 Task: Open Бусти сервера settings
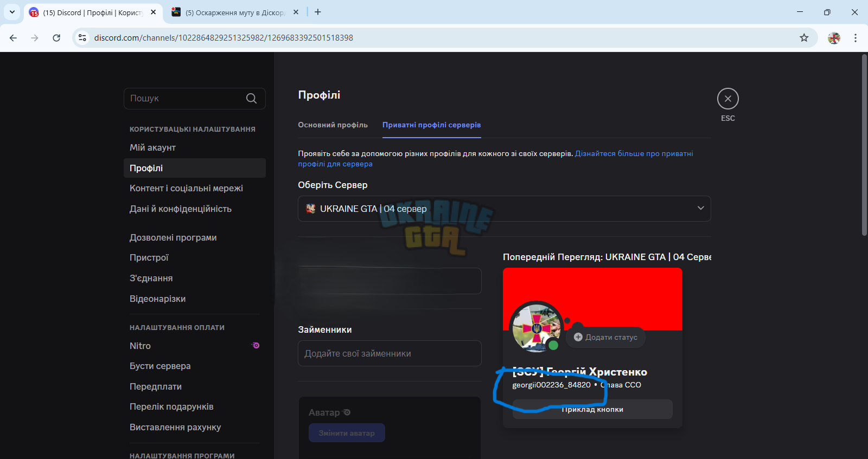click(195, 366)
